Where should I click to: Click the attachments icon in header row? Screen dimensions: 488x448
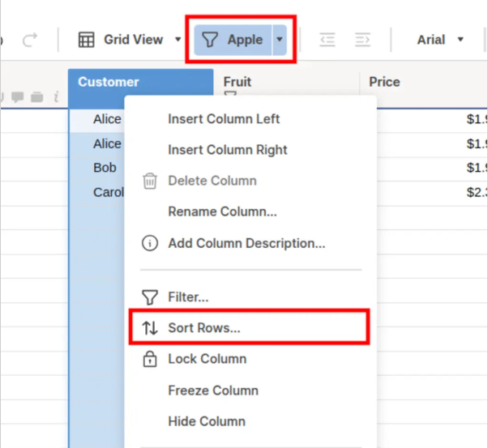37,97
